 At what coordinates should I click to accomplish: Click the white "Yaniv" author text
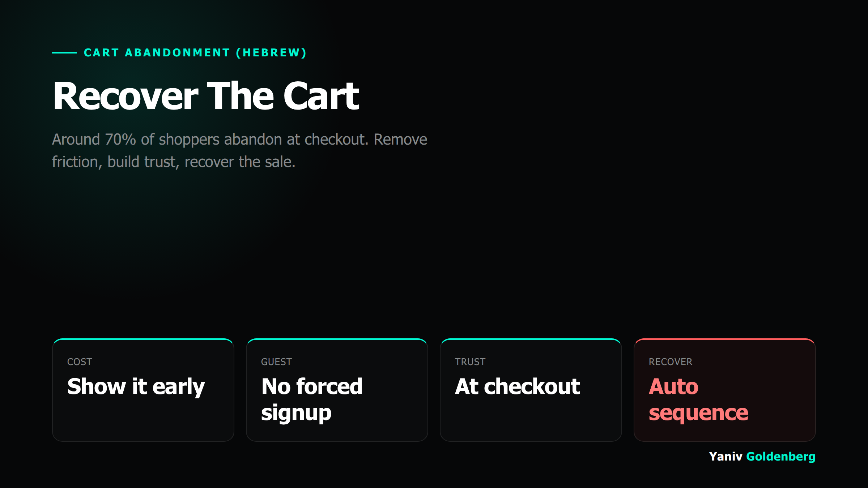pyautogui.click(x=726, y=456)
